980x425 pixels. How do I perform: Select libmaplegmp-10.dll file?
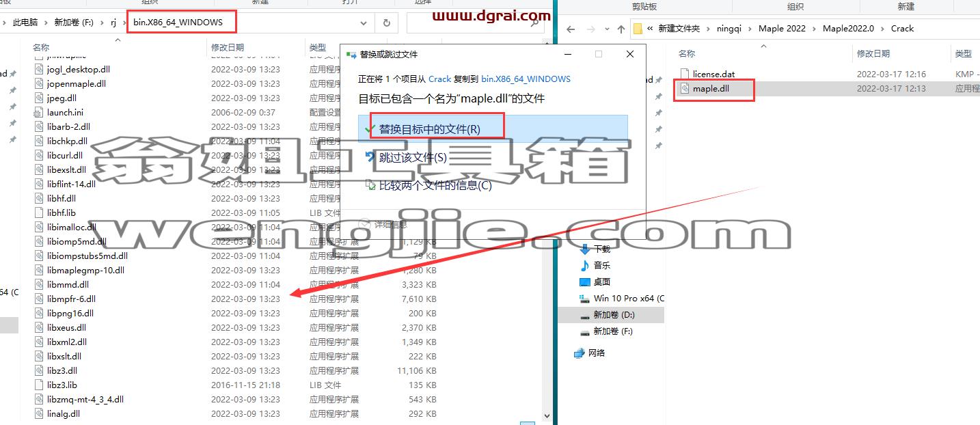pyautogui.click(x=85, y=270)
